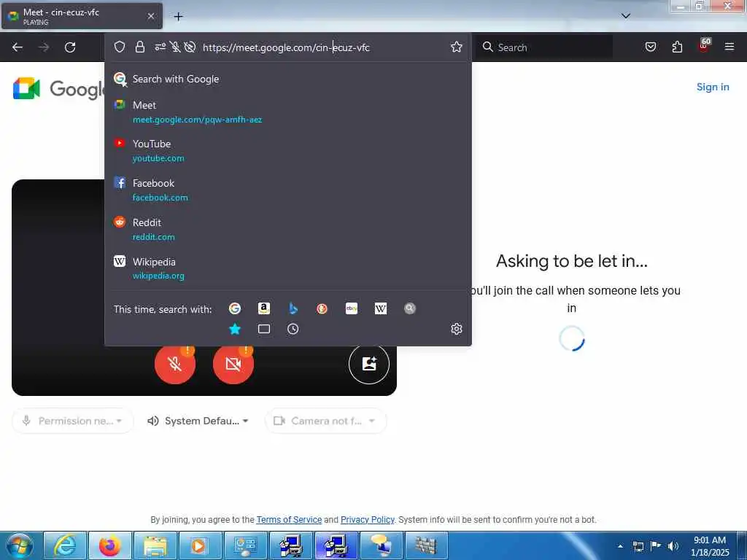
Task: Search this time with Google icon
Action: [x=234, y=308]
